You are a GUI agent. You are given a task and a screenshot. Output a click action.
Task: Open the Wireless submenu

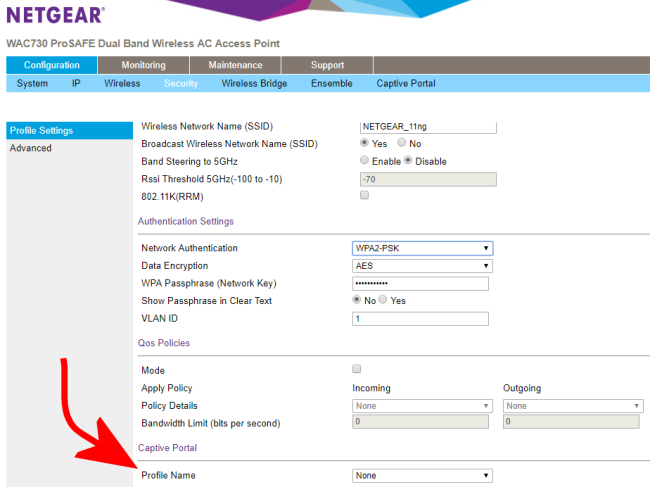coord(122,83)
